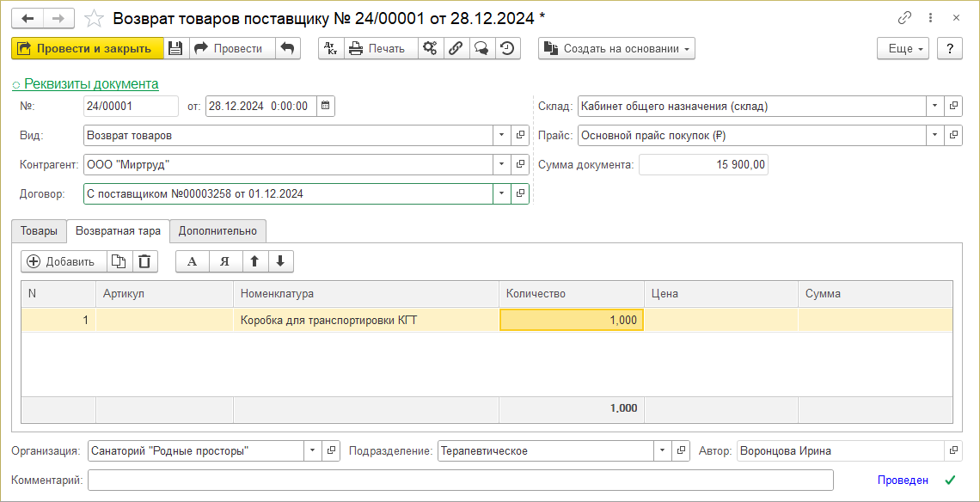
Task: Expand the Создать на основании menu
Action: 616,49
